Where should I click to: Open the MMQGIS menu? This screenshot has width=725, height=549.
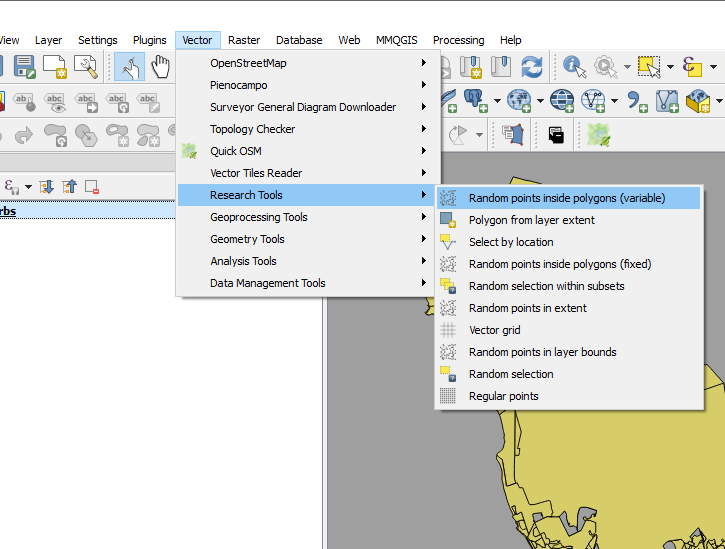point(397,40)
